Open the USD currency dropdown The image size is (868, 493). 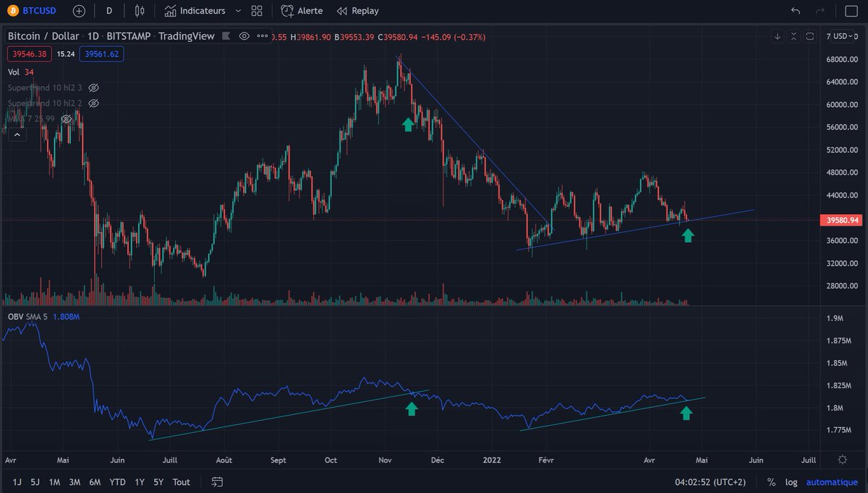pyautogui.click(x=843, y=36)
